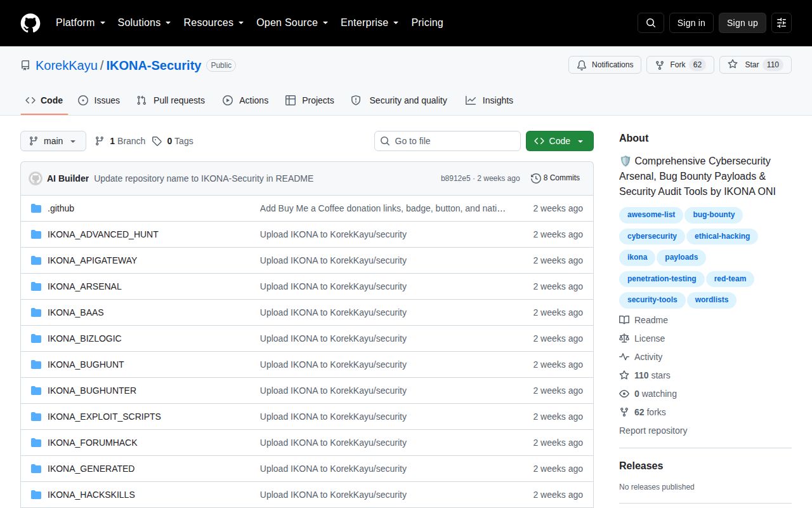812x508 pixels.
Task: Click the ethical-hacking topic tag
Action: coord(722,236)
